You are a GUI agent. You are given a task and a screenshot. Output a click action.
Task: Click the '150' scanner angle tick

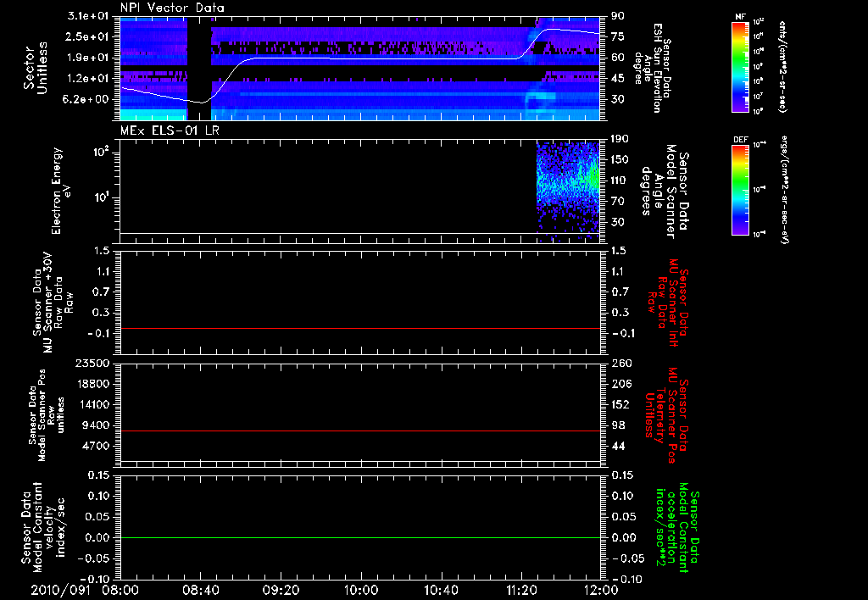(620, 160)
